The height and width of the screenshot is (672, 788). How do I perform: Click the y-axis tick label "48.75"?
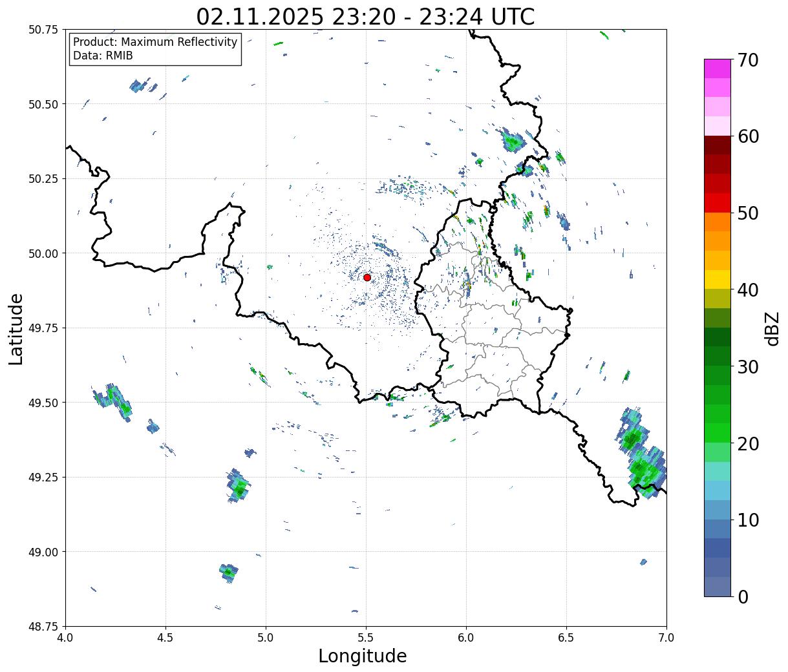click(x=43, y=627)
